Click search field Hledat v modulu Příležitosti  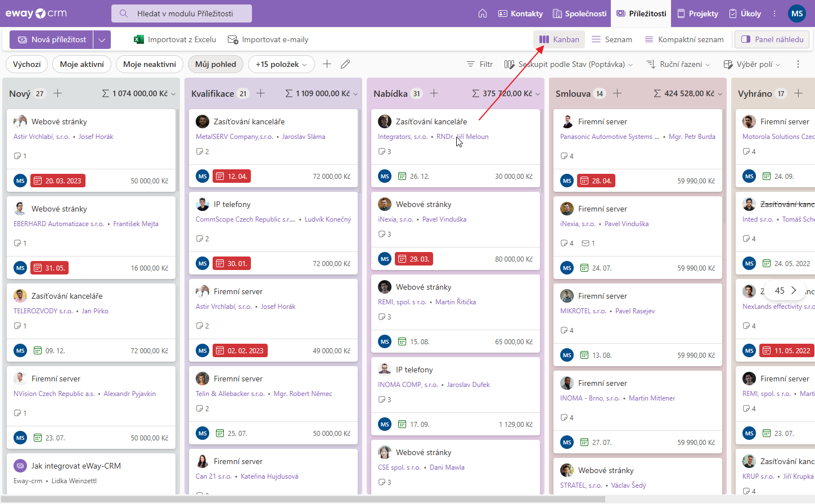[x=182, y=13]
